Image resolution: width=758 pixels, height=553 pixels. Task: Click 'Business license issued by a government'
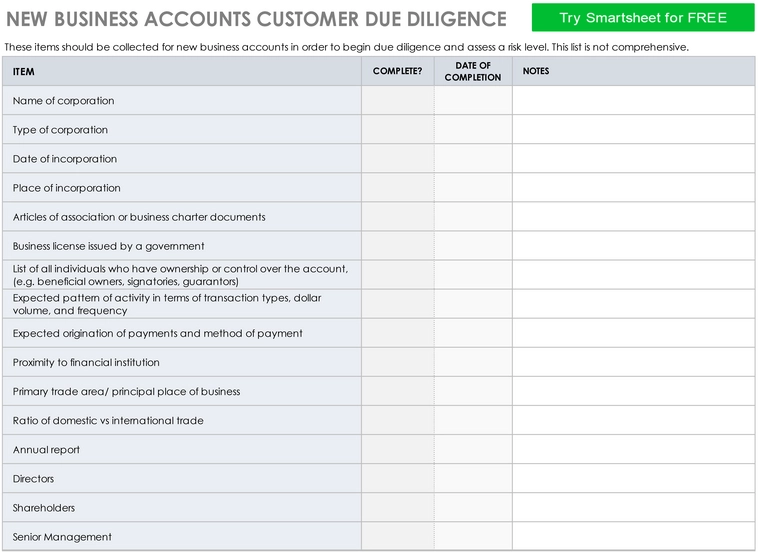182,246
